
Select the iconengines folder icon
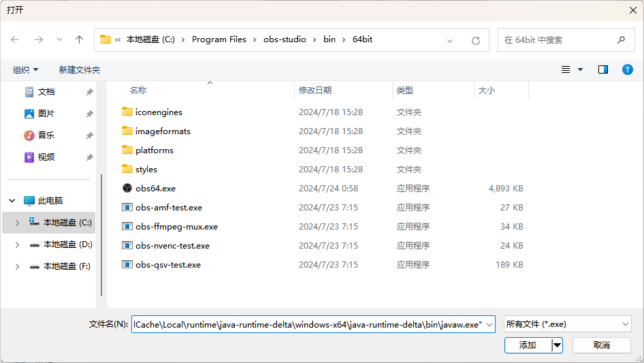pyautogui.click(x=127, y=112)
